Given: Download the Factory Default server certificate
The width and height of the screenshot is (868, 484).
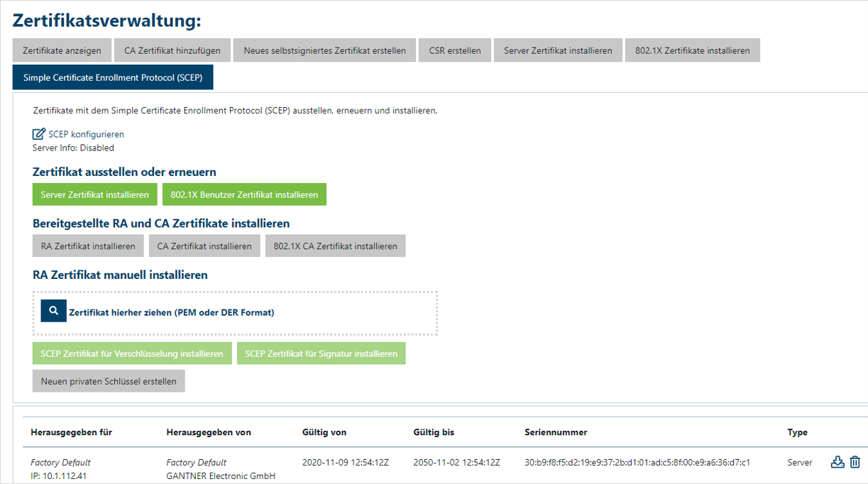Looking at the screenshot, I should [837, 462].
